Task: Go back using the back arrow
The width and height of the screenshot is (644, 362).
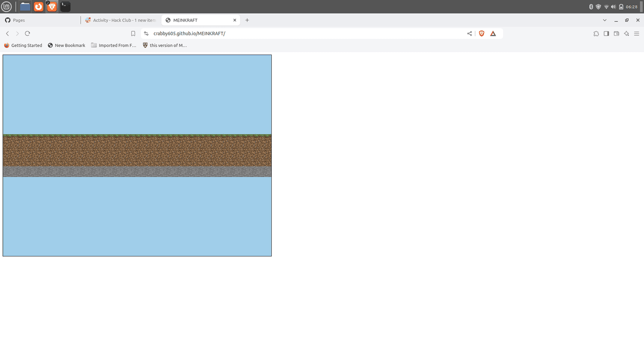Action: click(8, 34)
